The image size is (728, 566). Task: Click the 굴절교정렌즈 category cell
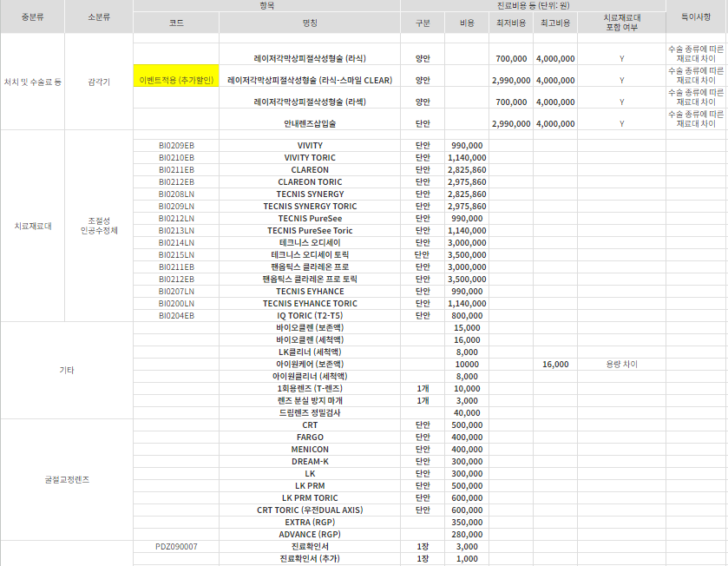tap(67, 480)
